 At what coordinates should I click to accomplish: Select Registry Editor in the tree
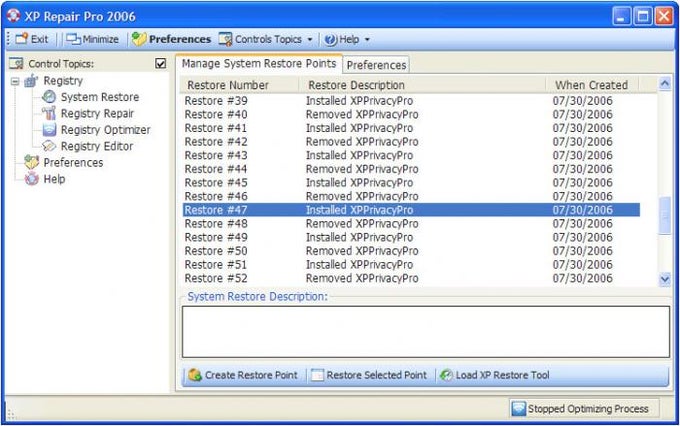click(97, 146)
